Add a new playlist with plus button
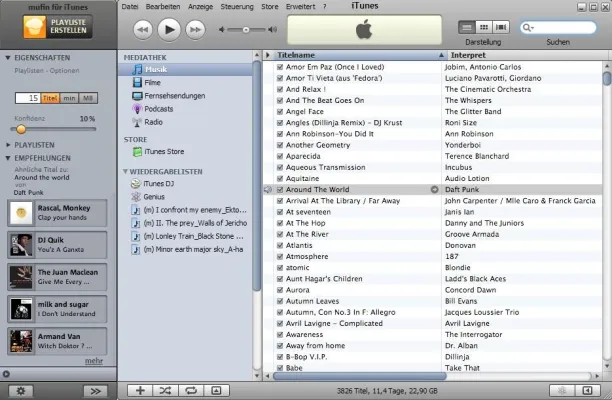 click(x=140, y=391)
